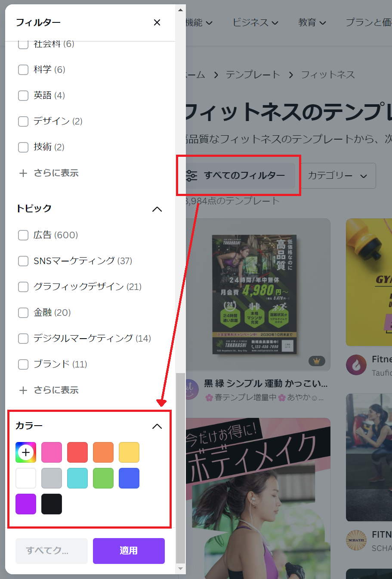Click the Fitness template author flame avatar
Image resolution: width=392 pixels, height=579 pixels.
356,365
